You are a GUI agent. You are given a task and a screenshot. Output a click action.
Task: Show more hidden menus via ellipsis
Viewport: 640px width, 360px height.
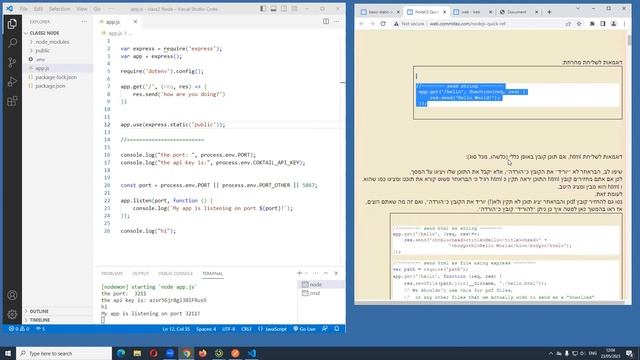[111, 9]
